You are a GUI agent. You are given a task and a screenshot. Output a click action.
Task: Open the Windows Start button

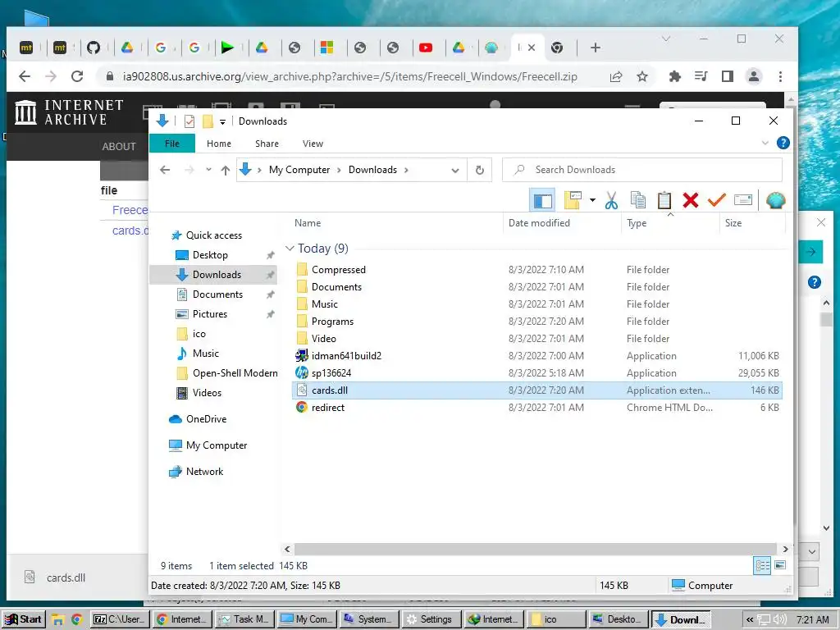click(x=22, y=619)
